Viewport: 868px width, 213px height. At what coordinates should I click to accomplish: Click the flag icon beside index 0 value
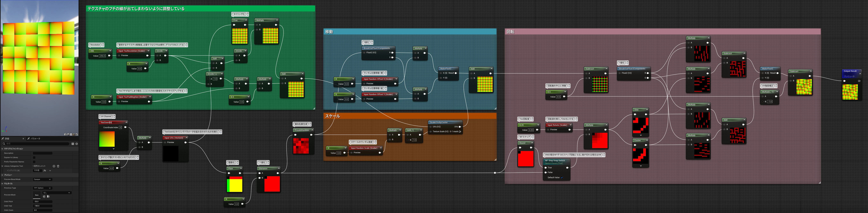45,170
